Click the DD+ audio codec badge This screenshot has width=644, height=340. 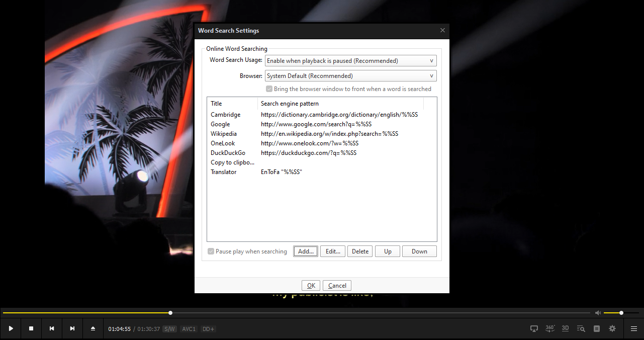208,329
